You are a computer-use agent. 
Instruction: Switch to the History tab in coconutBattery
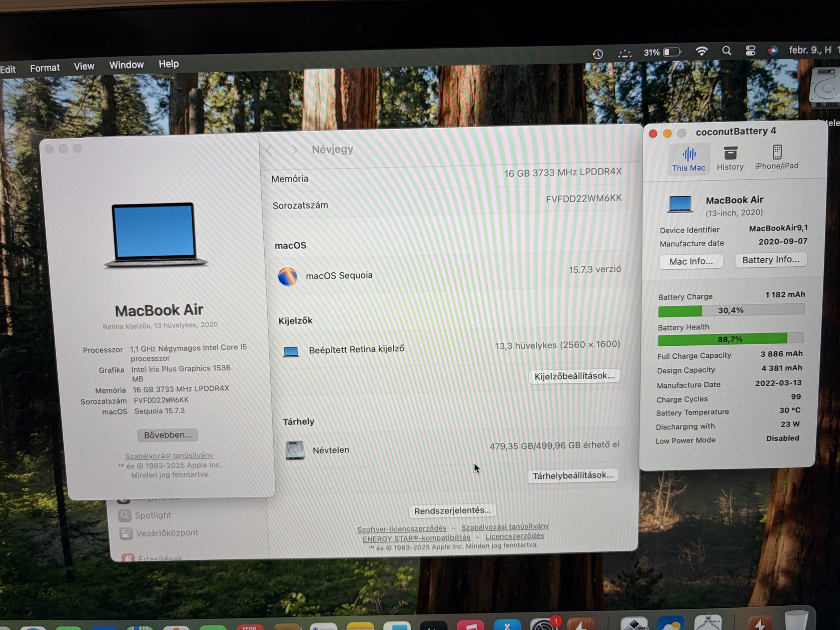click(x=730, y=158)
